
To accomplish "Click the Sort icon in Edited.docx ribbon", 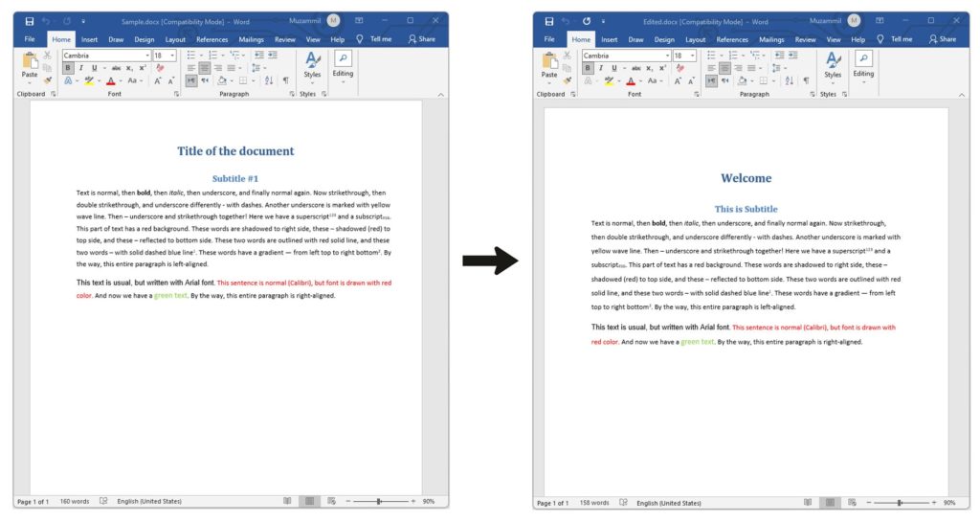I will [x=789, y=80].
